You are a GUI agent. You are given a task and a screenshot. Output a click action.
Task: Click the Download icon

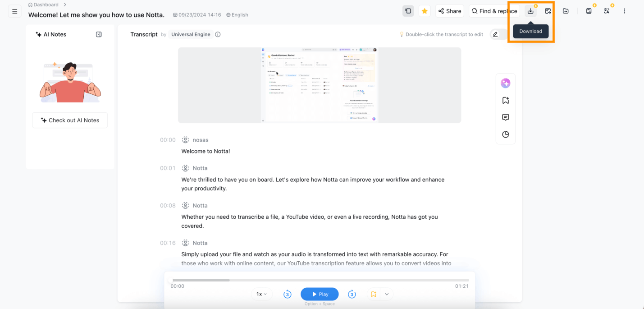tap(530, 11)
